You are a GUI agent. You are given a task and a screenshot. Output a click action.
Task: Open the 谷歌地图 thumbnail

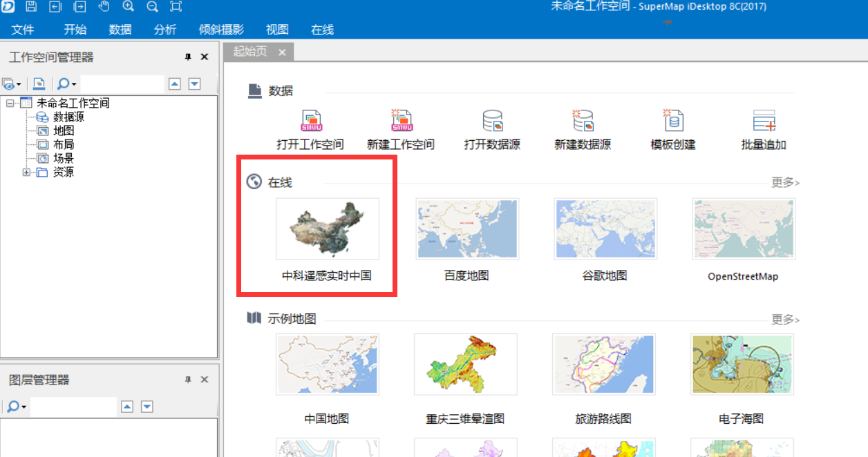click(605, 229)
